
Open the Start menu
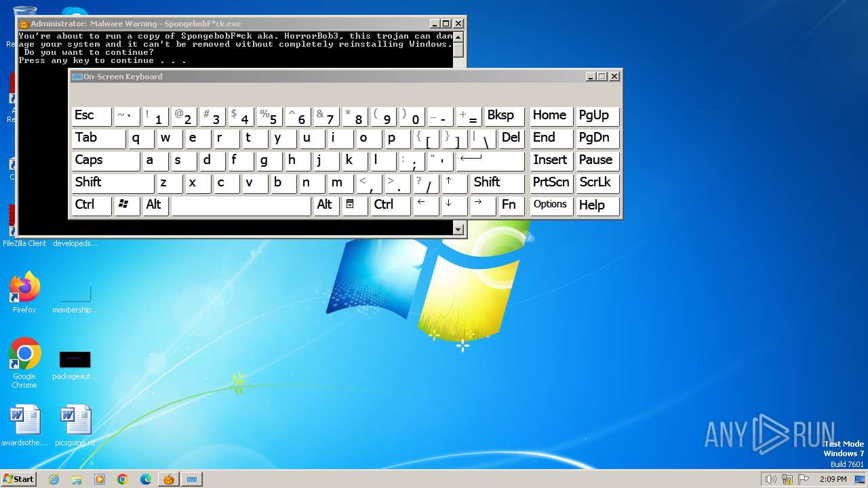tap(19, 479)
